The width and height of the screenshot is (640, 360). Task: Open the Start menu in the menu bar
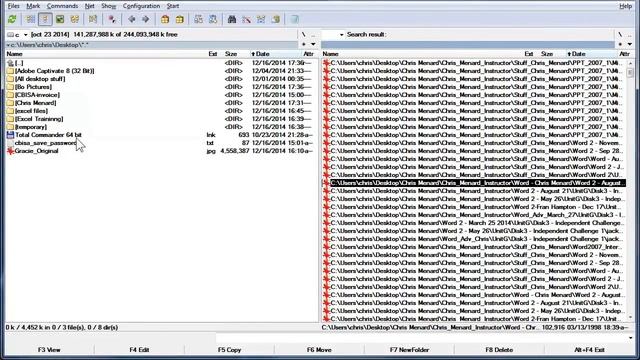(x=173, y=6)
